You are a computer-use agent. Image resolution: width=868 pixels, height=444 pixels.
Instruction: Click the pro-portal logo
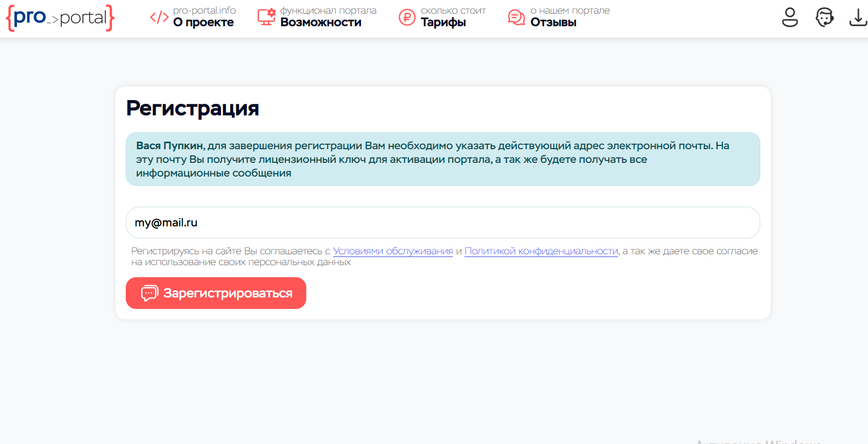(60, 17)
